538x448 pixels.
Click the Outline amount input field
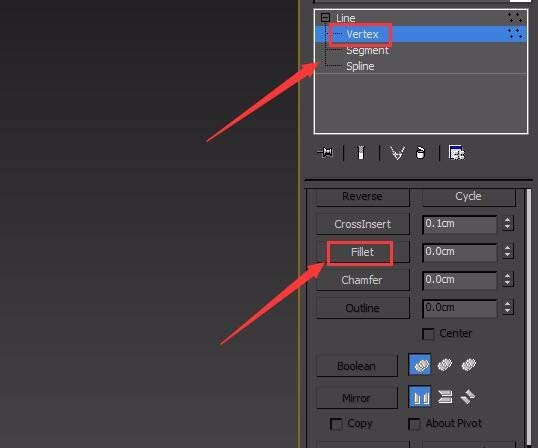(x=459, y=308)
